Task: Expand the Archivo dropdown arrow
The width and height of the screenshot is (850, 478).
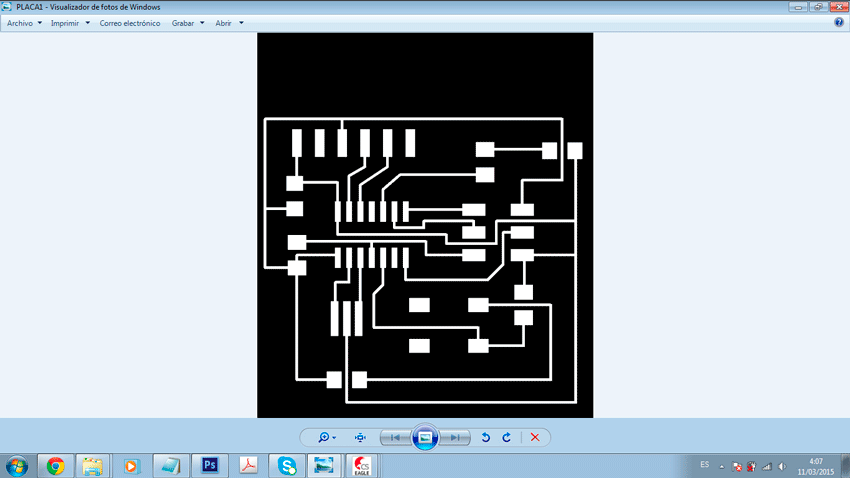Action: point(40,23)
